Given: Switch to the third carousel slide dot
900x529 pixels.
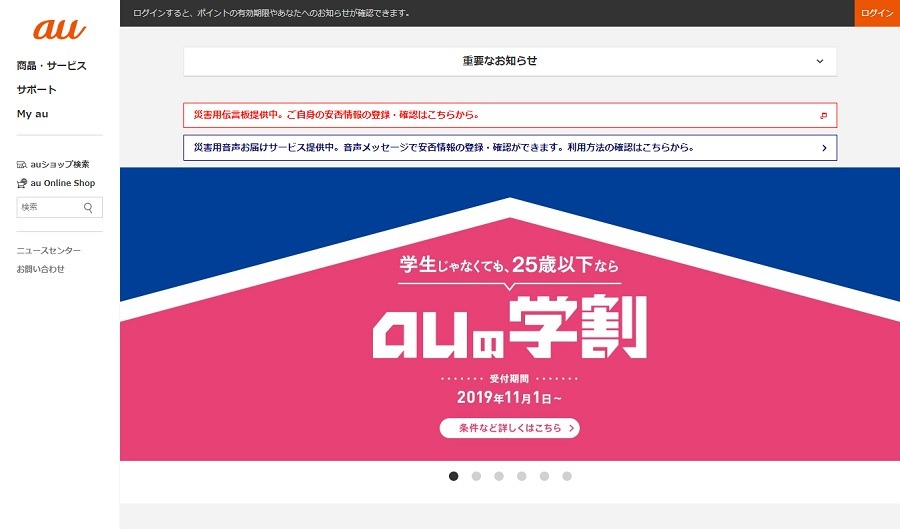Looking at the screenshot, I should (x=499, y=476).
